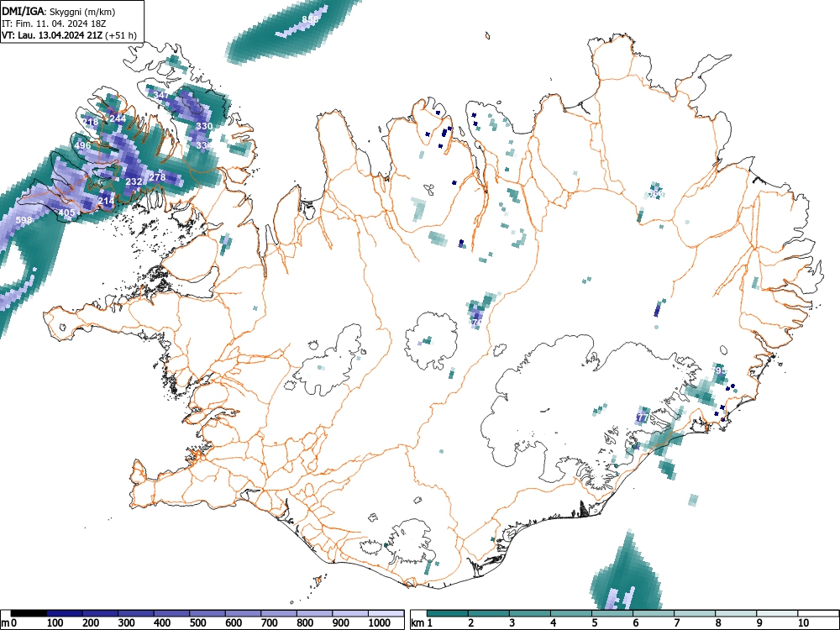Select the '1000' legend tick label

pyautogui.click(x=380, y=623)
